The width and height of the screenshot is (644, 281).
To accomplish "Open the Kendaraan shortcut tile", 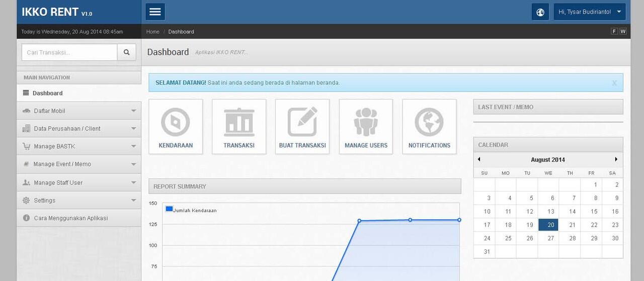I will (176, 127).
